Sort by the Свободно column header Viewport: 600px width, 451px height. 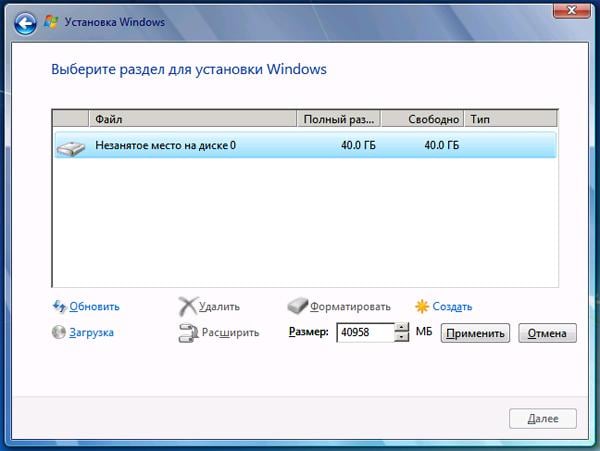422,119
